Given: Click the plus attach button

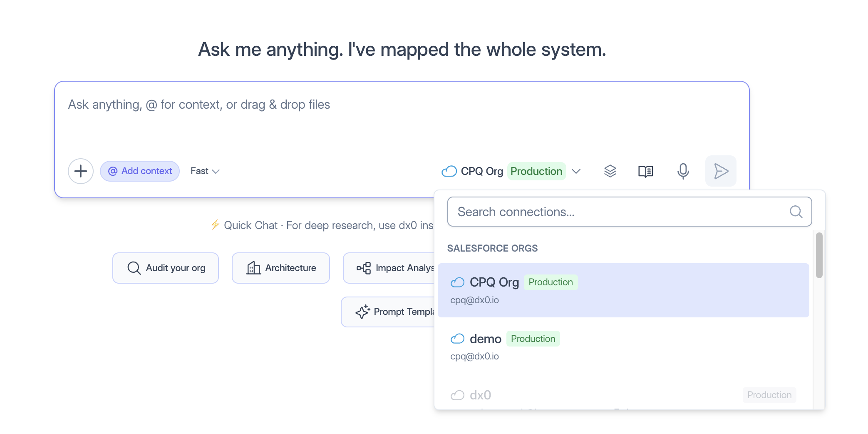Looking at the screenshot, I should (x=80, y=171).
